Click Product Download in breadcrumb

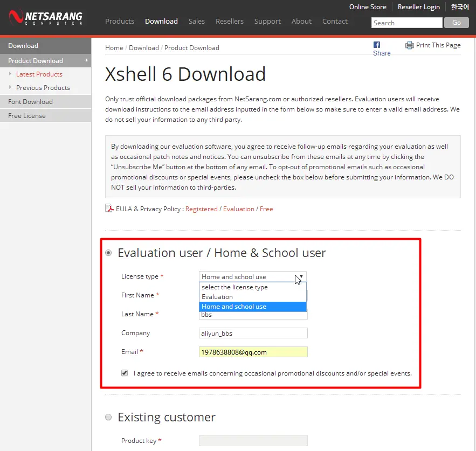coord(192,48)
